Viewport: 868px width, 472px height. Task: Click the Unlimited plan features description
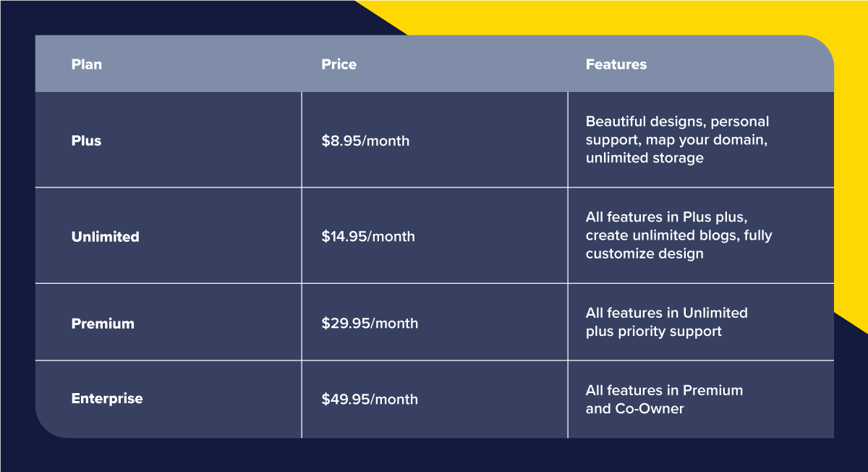[x=679, y=235]
